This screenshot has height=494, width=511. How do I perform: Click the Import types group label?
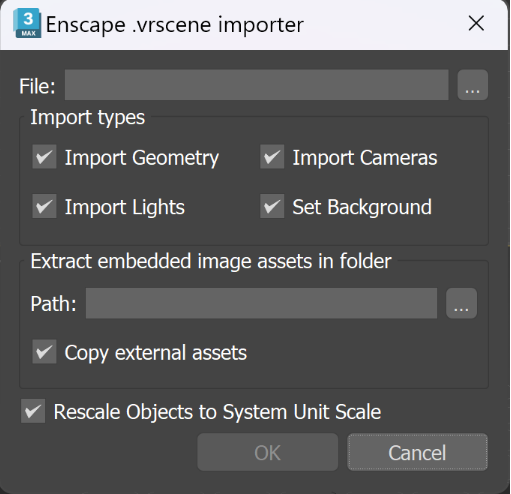[88, 118]
